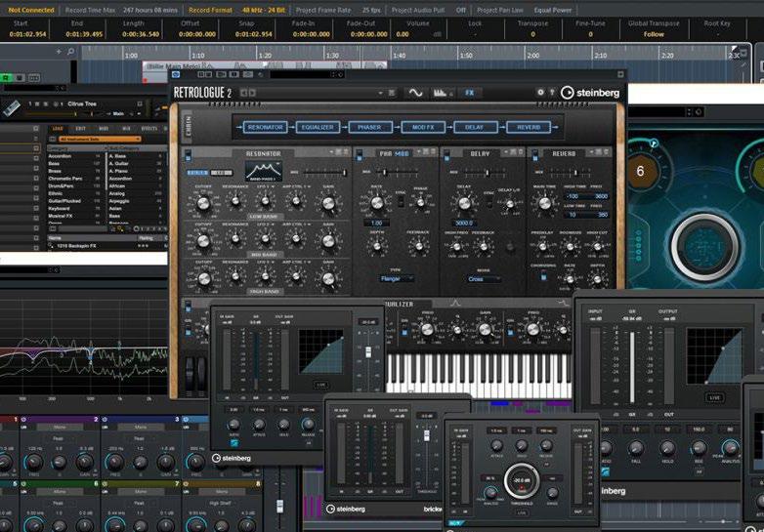Click the large center ring in blue plugin
The height and width of the screenshot is (532, 764).
704,247
